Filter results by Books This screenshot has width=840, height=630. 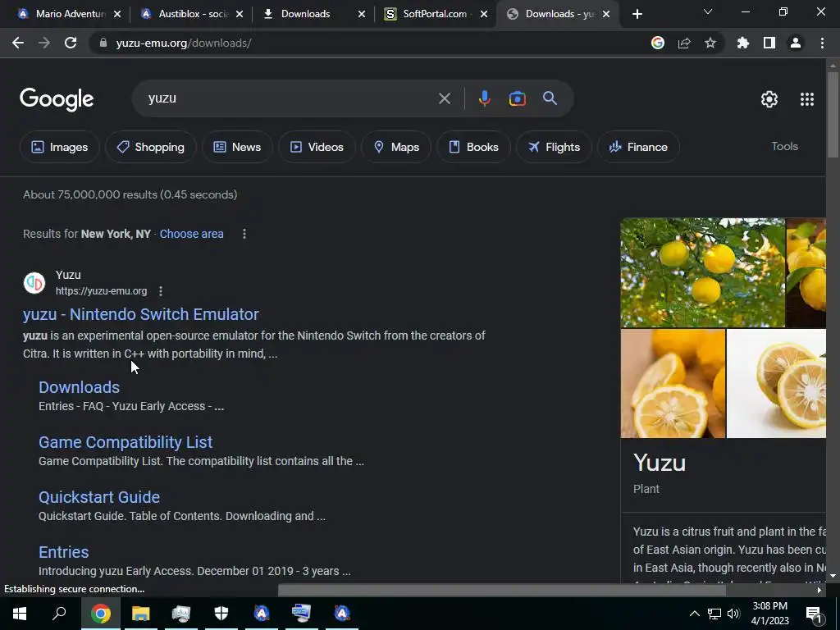point(473,147)
